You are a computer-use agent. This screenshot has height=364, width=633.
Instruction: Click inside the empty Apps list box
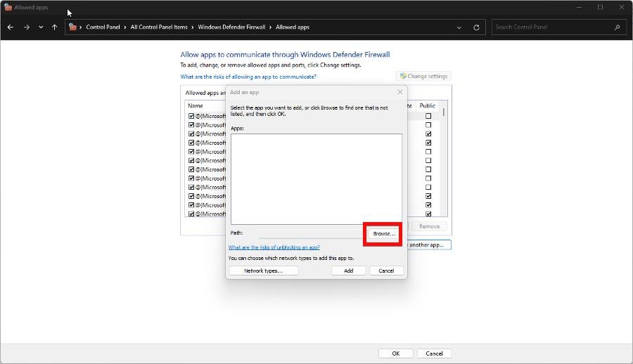point(316,178)
